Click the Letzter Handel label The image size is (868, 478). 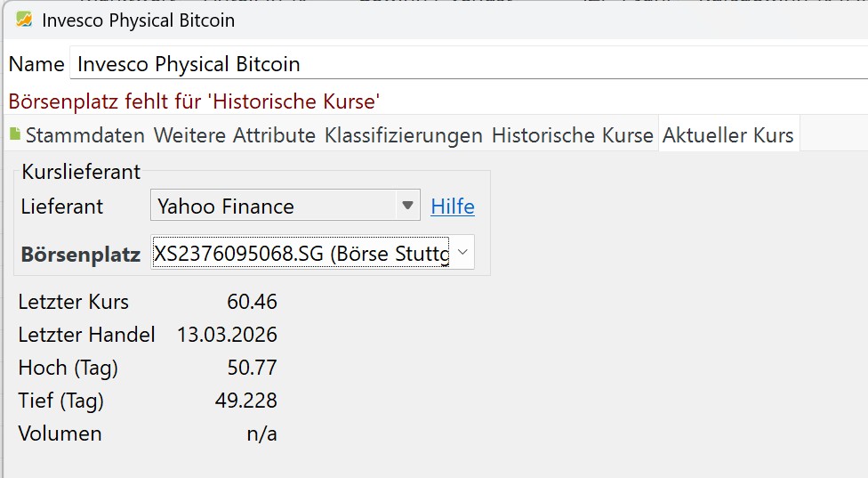coord(87,335)
